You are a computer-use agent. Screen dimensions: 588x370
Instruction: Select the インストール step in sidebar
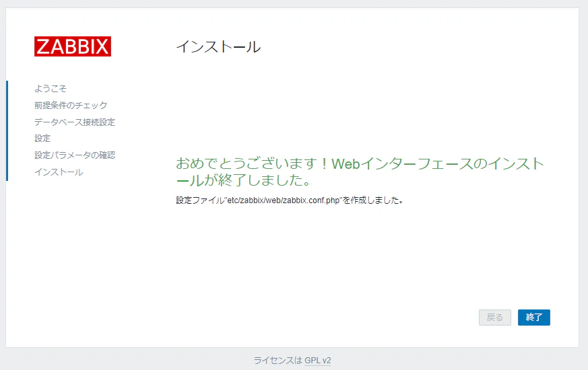pos(59,172)
